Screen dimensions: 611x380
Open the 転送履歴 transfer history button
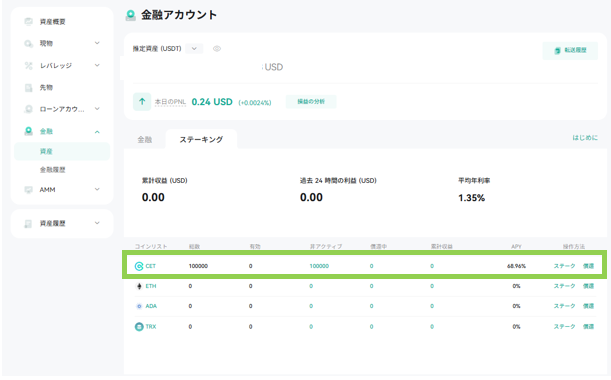click(570, 51)
